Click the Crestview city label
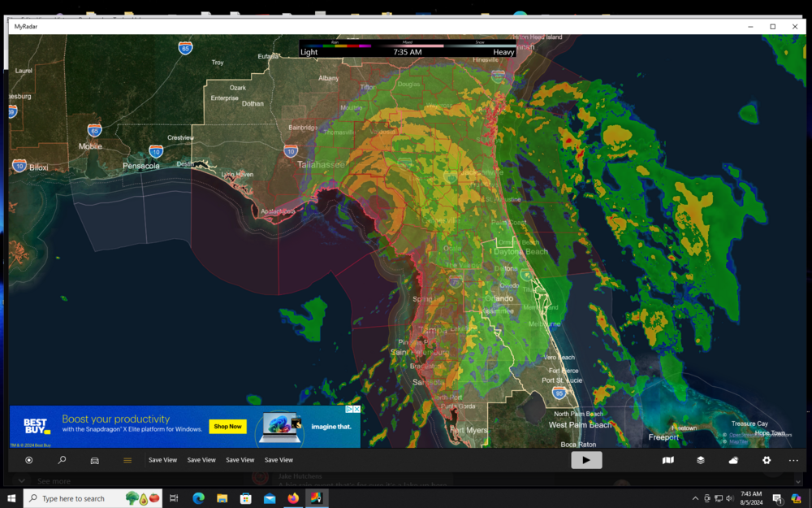 pyautogui.click(x=181, y=138)
